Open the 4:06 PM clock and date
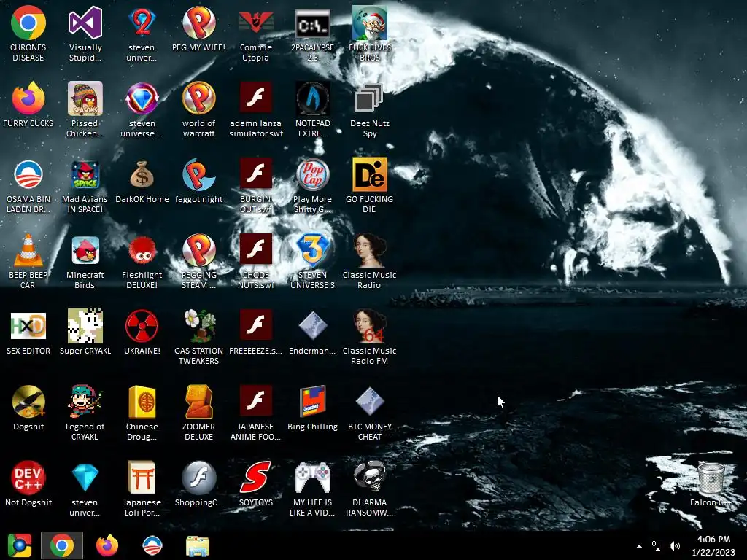747x560 pixels. pos(713,545)
